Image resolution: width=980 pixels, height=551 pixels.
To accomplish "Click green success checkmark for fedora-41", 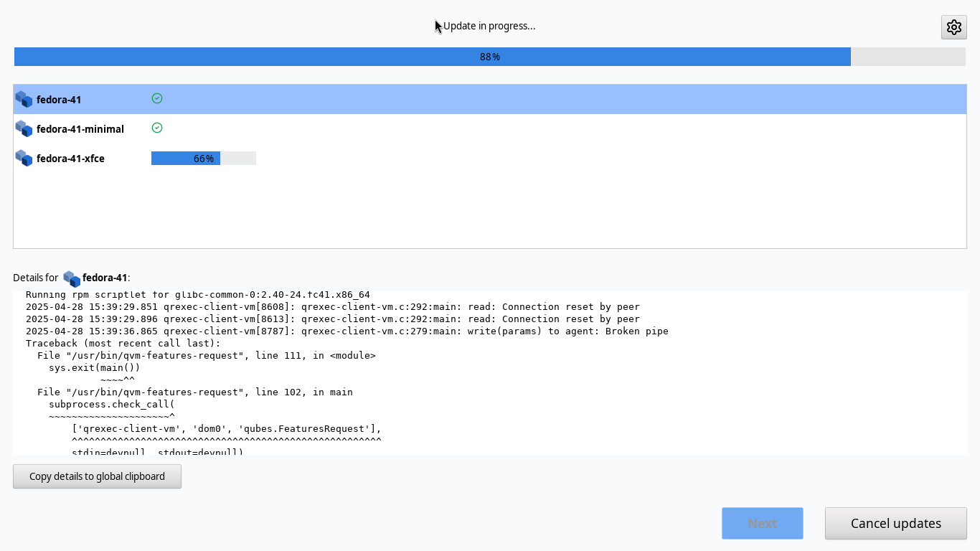I will pyautogui.click(x=157, y=98).
